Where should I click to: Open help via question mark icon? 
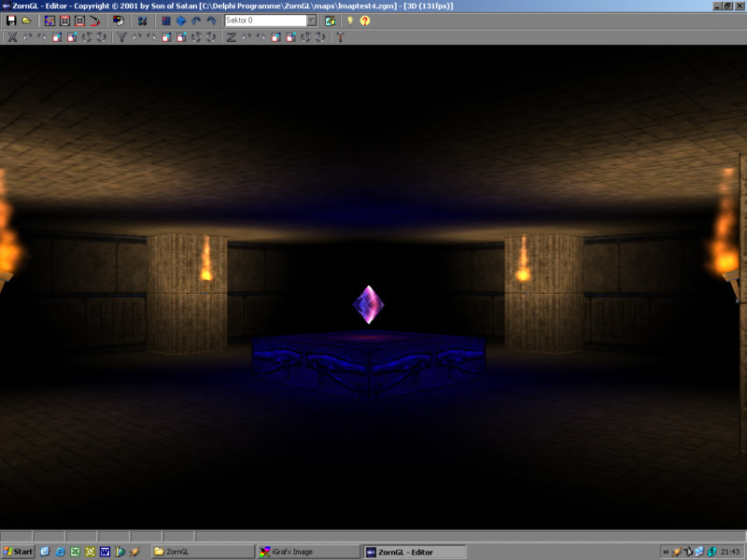point(364,21)
